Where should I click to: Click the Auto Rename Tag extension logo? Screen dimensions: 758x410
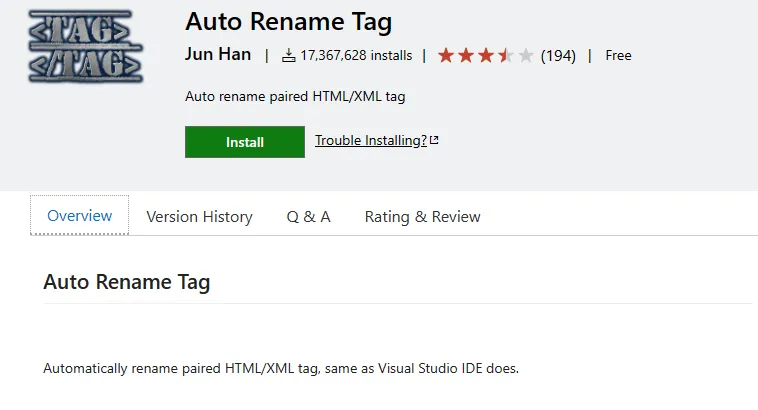86,47
